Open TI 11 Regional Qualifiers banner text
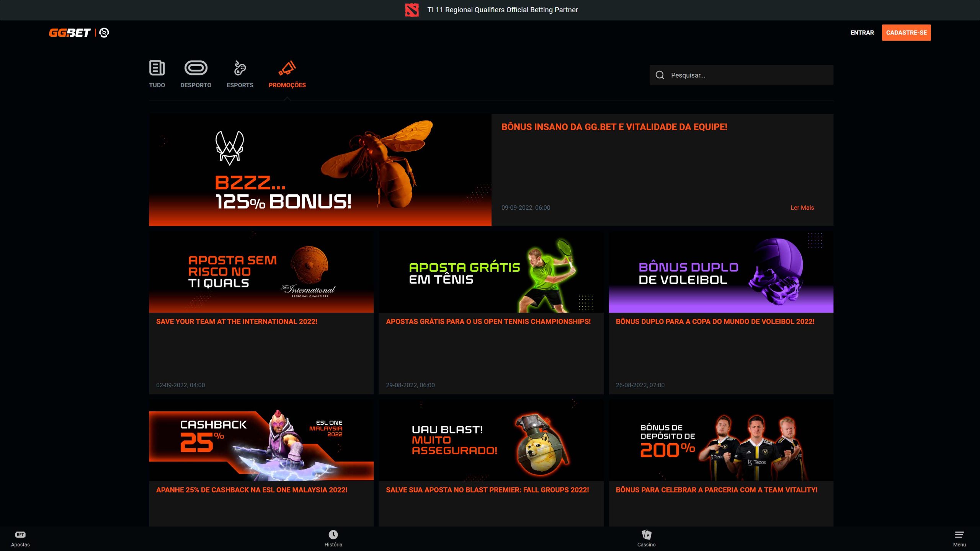This screenshot has height=551, width=980. [x=502, y=10]
